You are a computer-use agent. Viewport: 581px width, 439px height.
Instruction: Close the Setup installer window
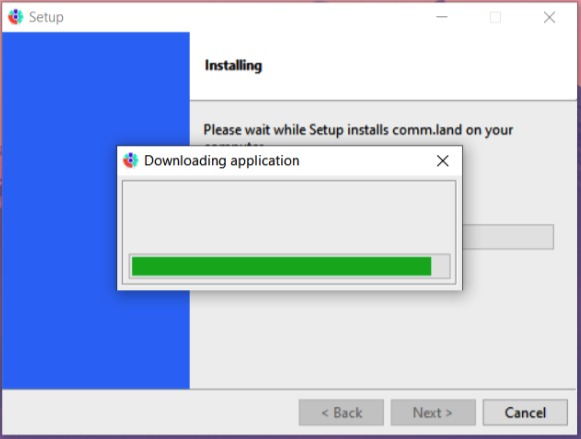click(549, 17)
